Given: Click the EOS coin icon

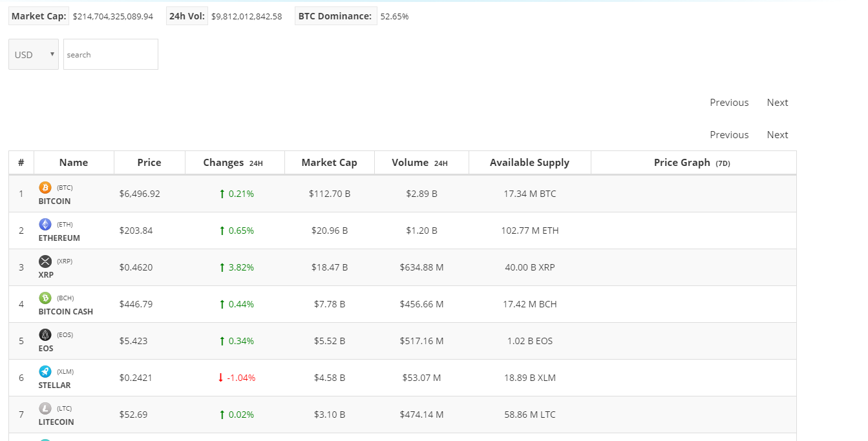Looking at the screenshot, I should tap(45, 335).
